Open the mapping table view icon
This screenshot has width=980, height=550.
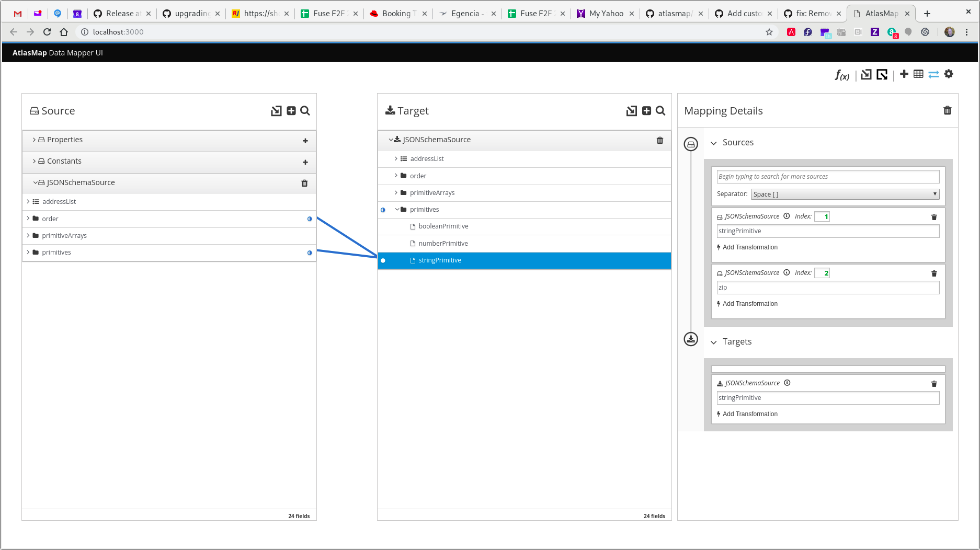(919, 74)
